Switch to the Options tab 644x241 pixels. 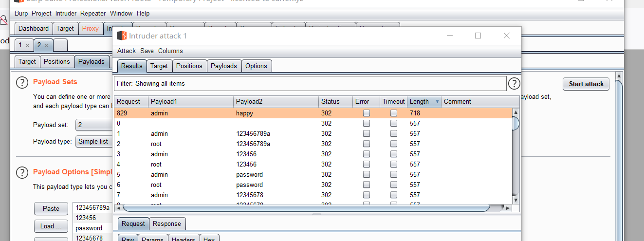pos(256,66)
